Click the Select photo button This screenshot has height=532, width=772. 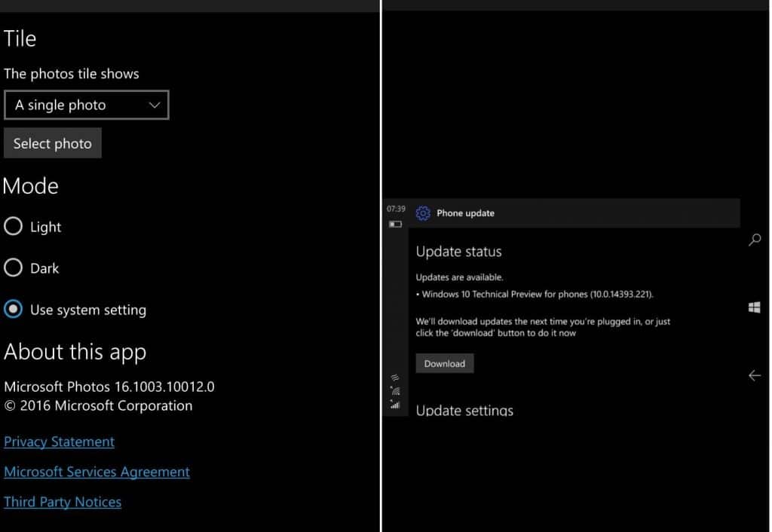tap(52, 142)
